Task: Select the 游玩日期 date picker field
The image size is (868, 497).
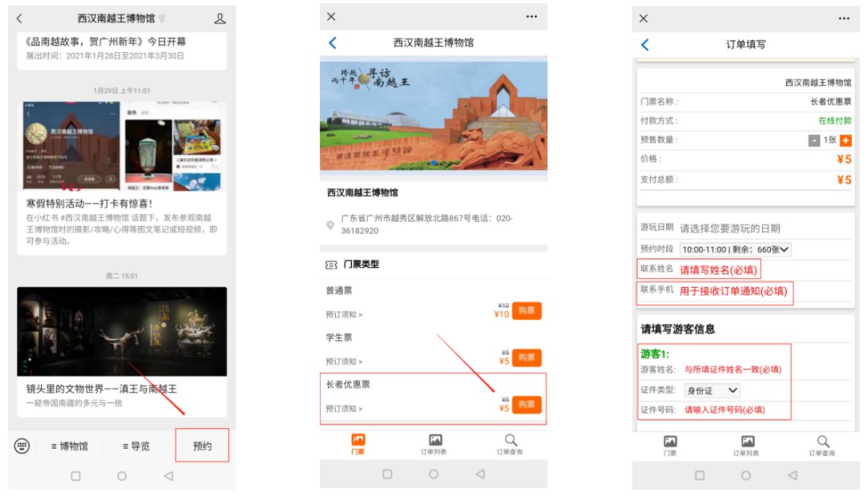Action: tap(730, 228)
